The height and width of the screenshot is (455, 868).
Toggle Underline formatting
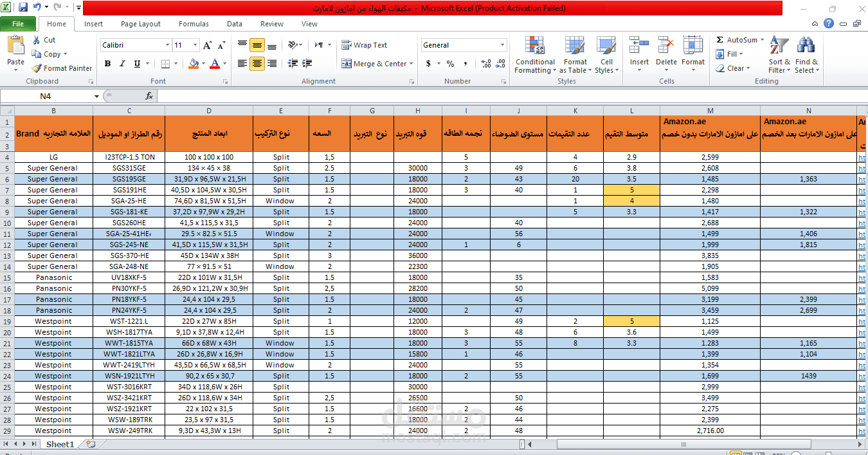click(x=137, y=64)
